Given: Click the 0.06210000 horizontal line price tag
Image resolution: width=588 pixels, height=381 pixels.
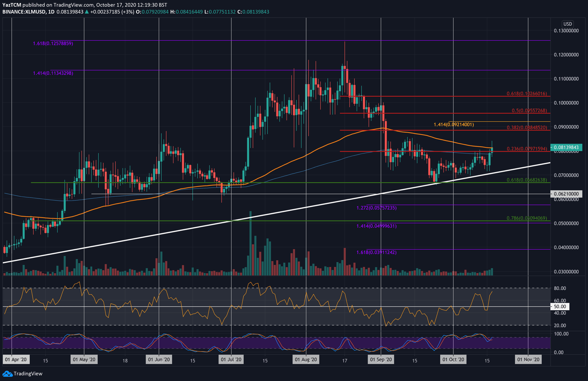Looking at the screenshot, I should tap(566, 194).
